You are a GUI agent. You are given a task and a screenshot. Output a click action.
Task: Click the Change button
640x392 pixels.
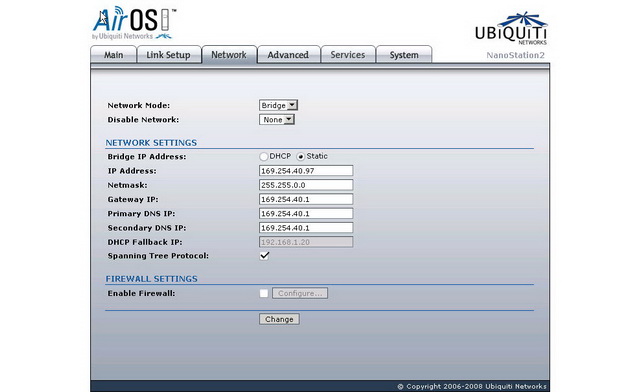(x=279, y=319)
